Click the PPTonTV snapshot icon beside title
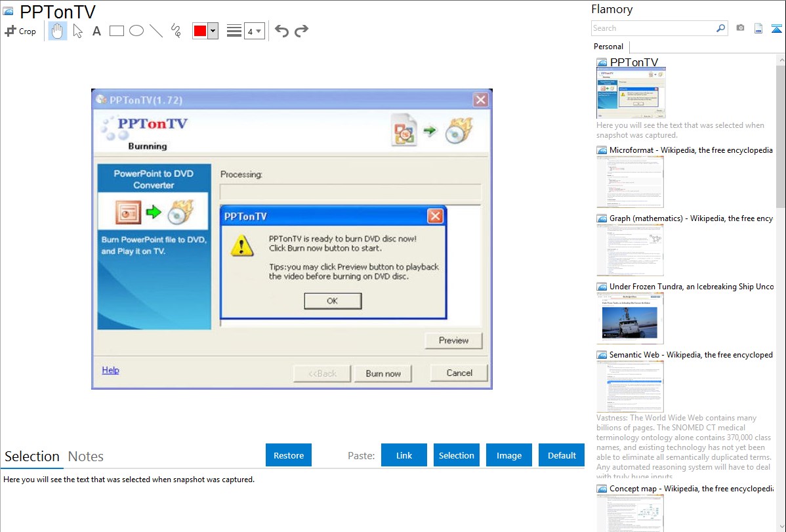 pos(602,63)
